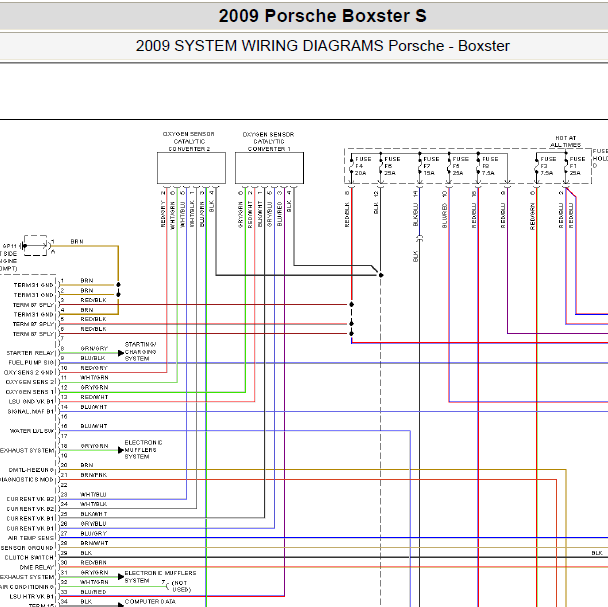Select Fuse F3 7.5A label
608x607 pixels.
click(548, 166)
